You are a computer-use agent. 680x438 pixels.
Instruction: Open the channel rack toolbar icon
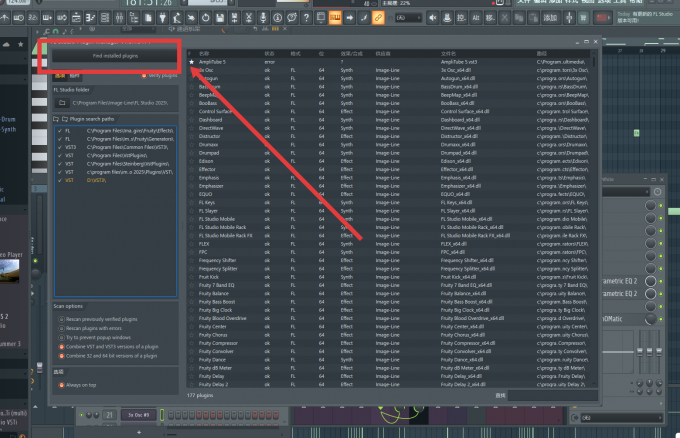(x=105, y=18)
